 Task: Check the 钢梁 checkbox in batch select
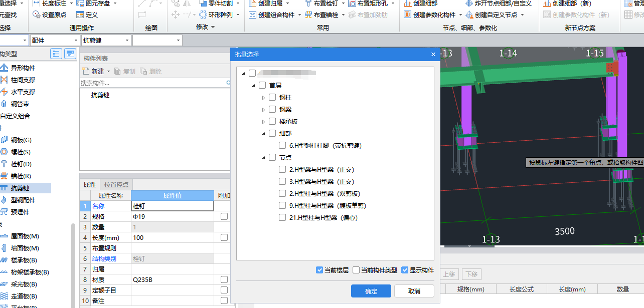(272, 110)
